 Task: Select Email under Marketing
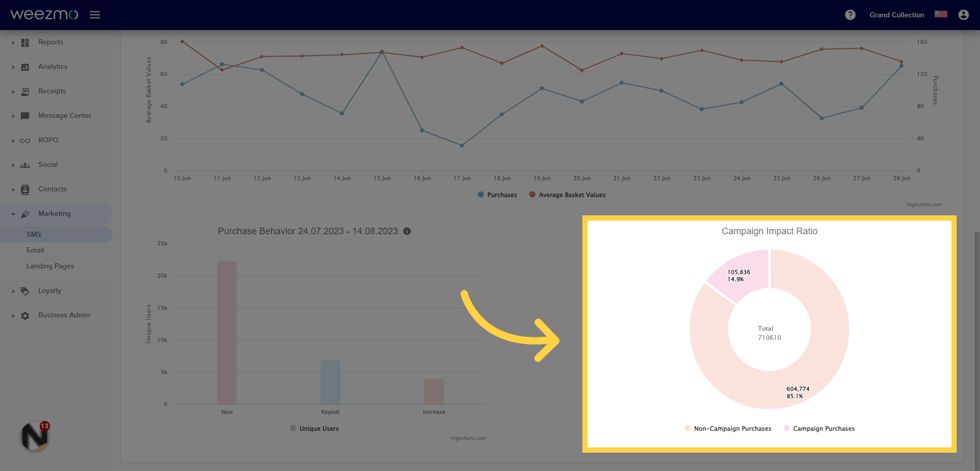coord(35,250)
